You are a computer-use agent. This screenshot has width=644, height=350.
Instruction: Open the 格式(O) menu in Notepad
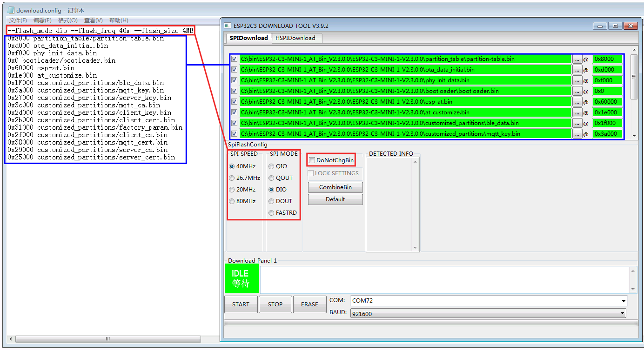[x=67, y=20]
